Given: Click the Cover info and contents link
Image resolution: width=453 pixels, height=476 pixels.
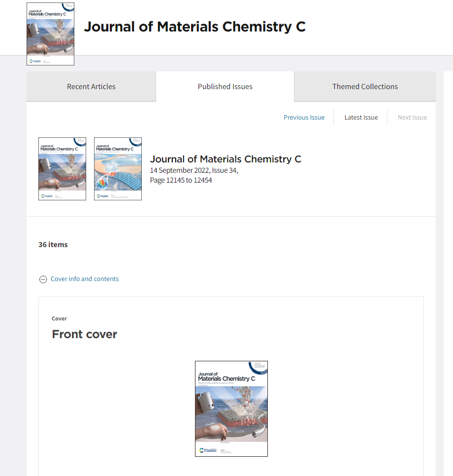Looking at the screenshot, I should pyautogui.click(x=85, y=279).
